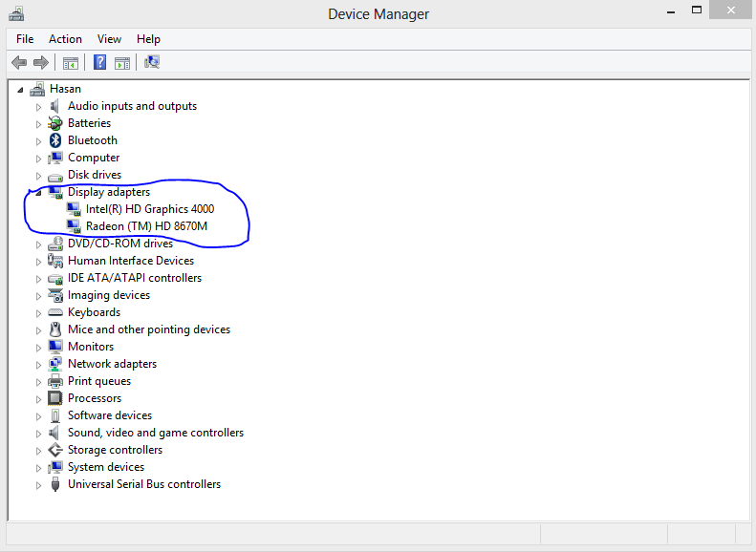Expand the Bluetooth node arrow
756x552 pixels.
pyautogui.click(x=38, y=141)
